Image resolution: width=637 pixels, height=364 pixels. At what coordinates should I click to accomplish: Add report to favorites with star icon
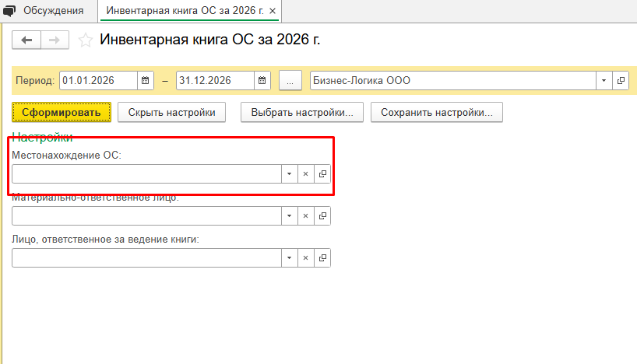point(86,40)
